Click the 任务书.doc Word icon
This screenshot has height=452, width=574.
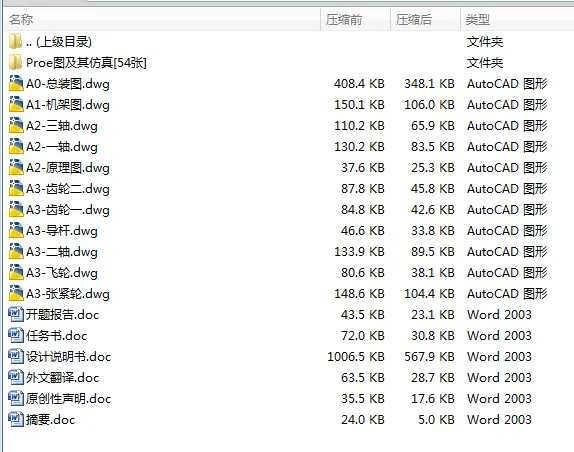[x=16, y=335]
